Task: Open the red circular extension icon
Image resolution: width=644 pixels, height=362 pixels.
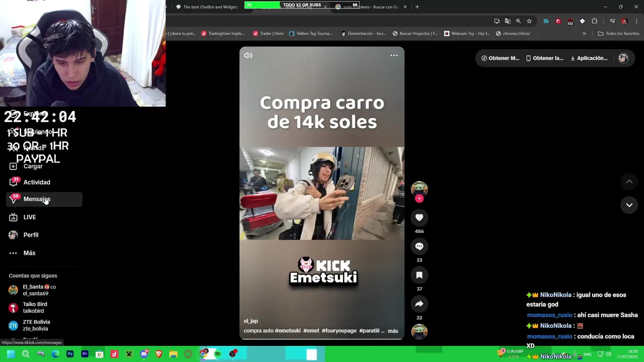Action: 558,21
